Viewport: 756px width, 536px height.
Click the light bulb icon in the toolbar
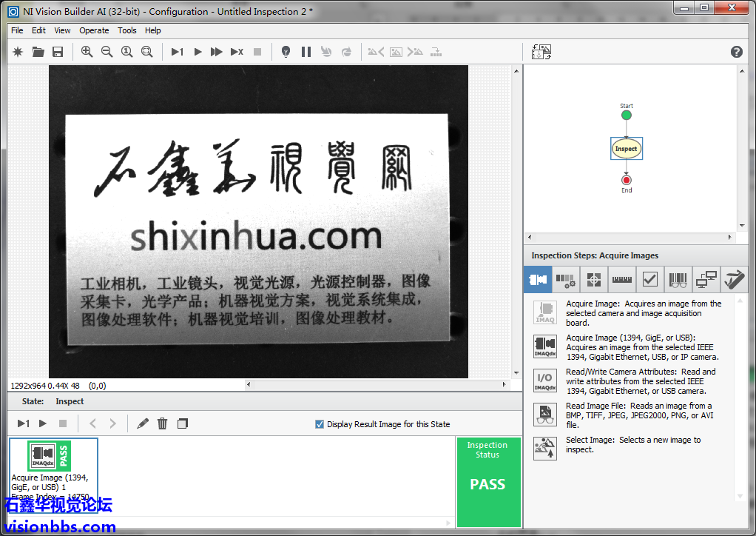tap(286, 52)
